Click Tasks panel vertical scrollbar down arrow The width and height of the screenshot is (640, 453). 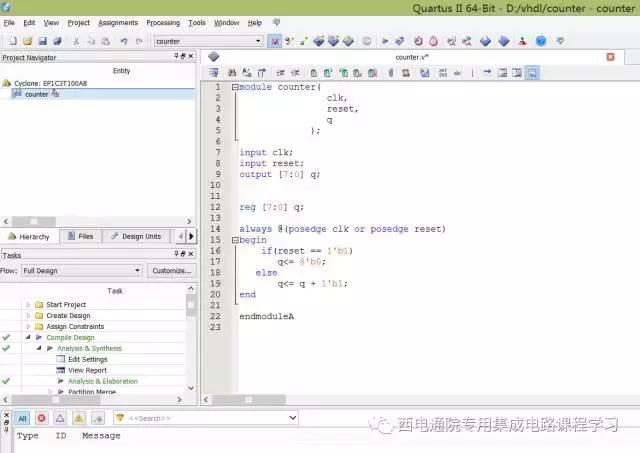pyautogui.click(x=191, y=388)
